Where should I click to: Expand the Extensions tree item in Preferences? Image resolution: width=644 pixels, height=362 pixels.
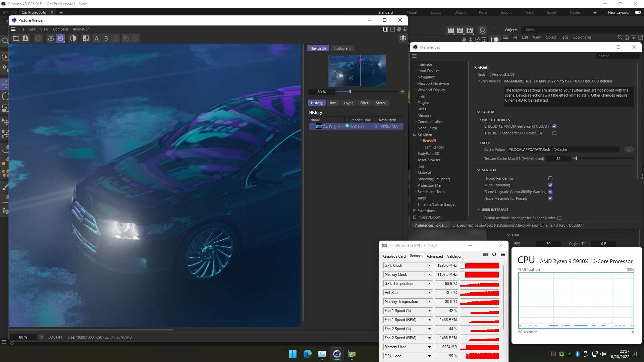pos(415,211)
